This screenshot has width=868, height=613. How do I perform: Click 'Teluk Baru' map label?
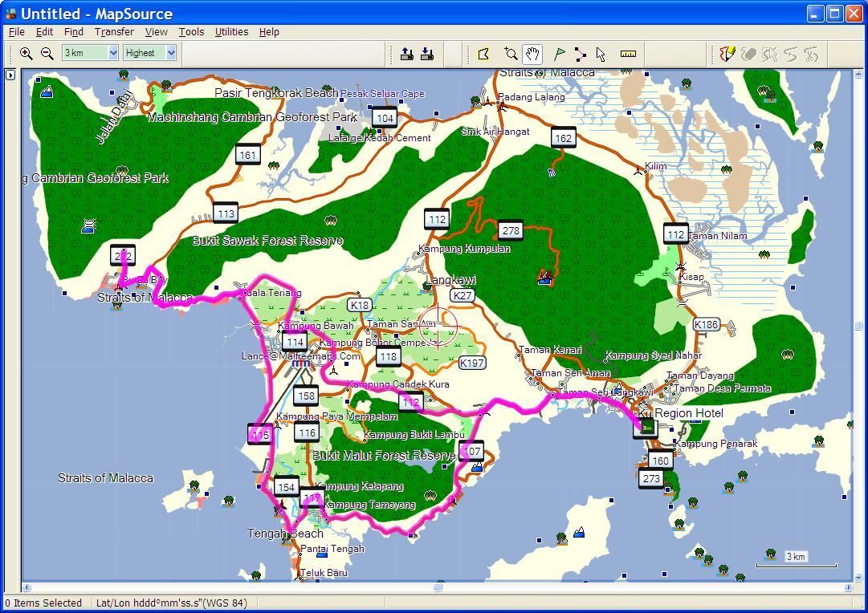[324, 573]
